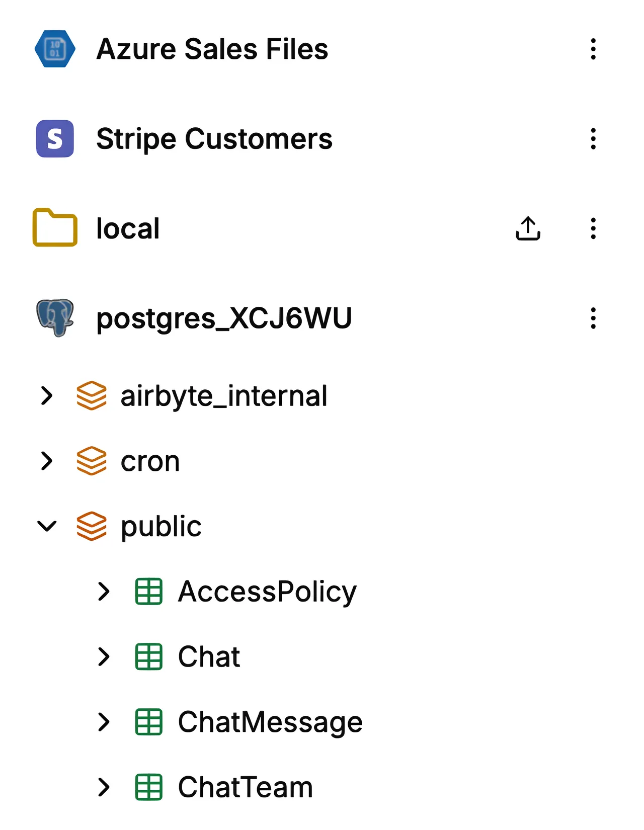The width and height of the screenshot is (644, 830).
Task: Expand the ChatMessage table
Action: 104,722
